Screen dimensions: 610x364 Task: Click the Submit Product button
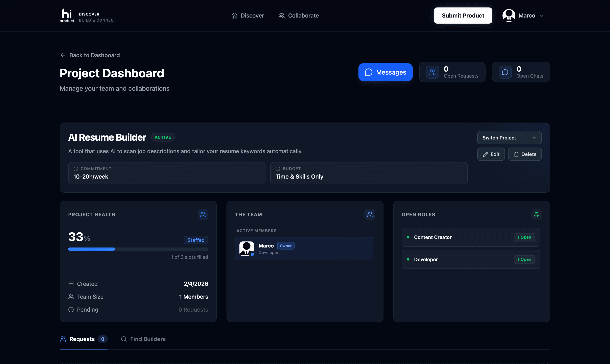click(463, 16)
